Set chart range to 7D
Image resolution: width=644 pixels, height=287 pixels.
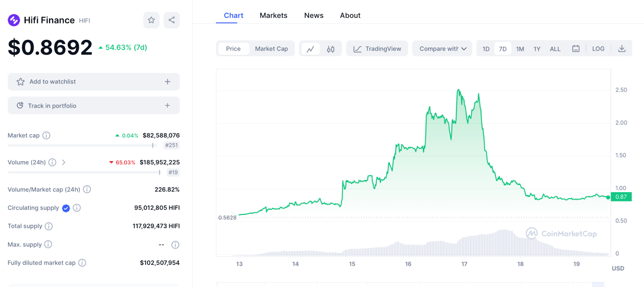(x=503, y=49)
